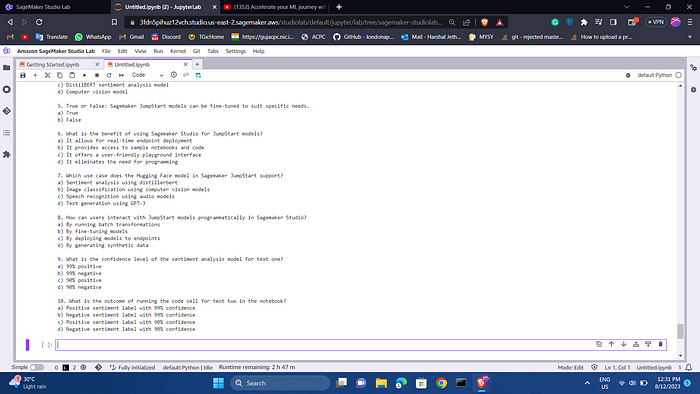The width and height of the screenshot is (700, 394).
Task: Click the teal cluster icon in notebook toolbar
Action: point(198,75)
